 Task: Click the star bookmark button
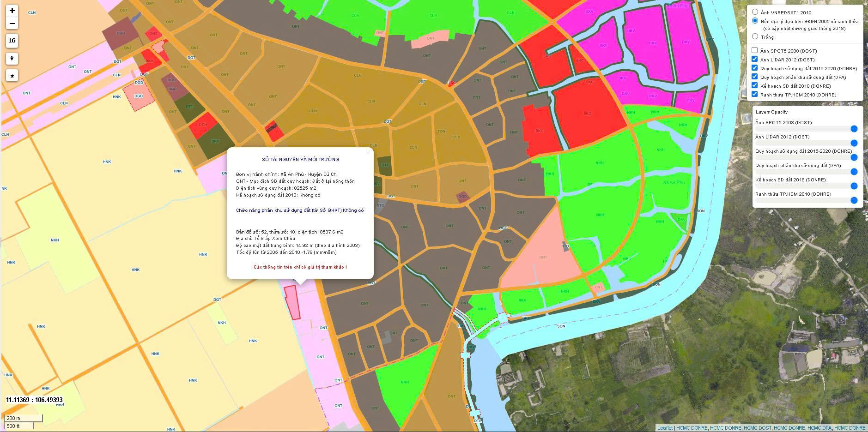(12, 75)
